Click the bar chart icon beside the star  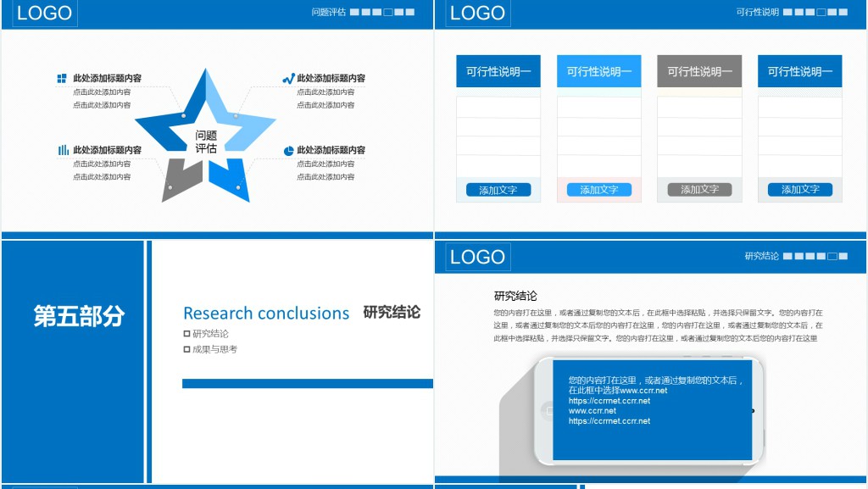click(x=63, y=150)
